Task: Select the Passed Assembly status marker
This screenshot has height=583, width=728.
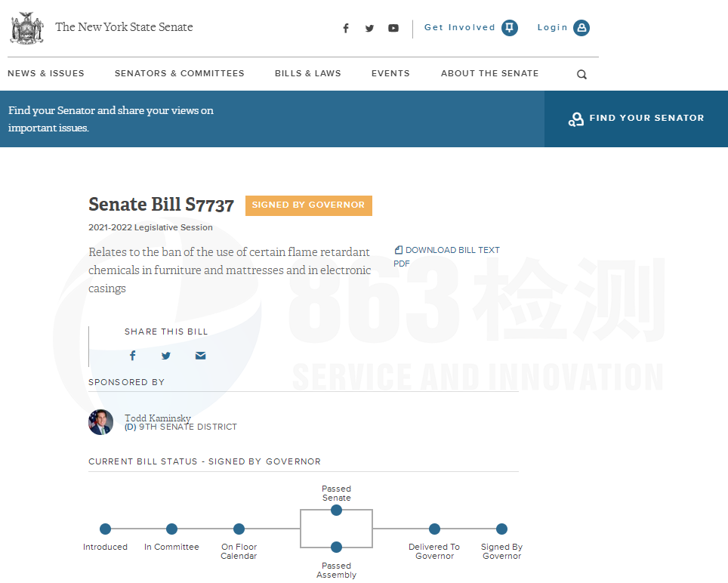Action: pyautogui.click(x=337, y=548)
